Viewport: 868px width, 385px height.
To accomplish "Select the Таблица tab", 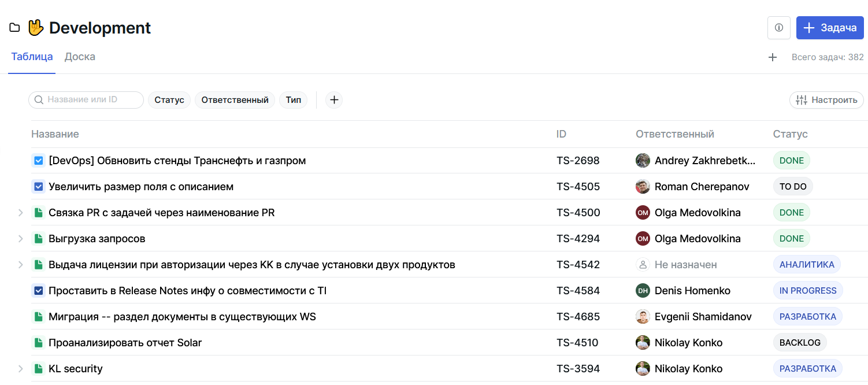I will [32, 57].
